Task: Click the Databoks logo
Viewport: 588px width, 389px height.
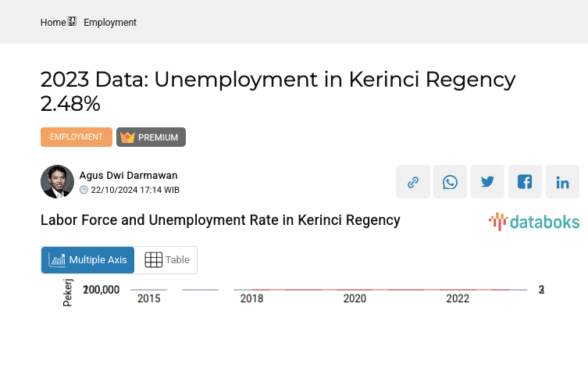Action: coord(534,222)
